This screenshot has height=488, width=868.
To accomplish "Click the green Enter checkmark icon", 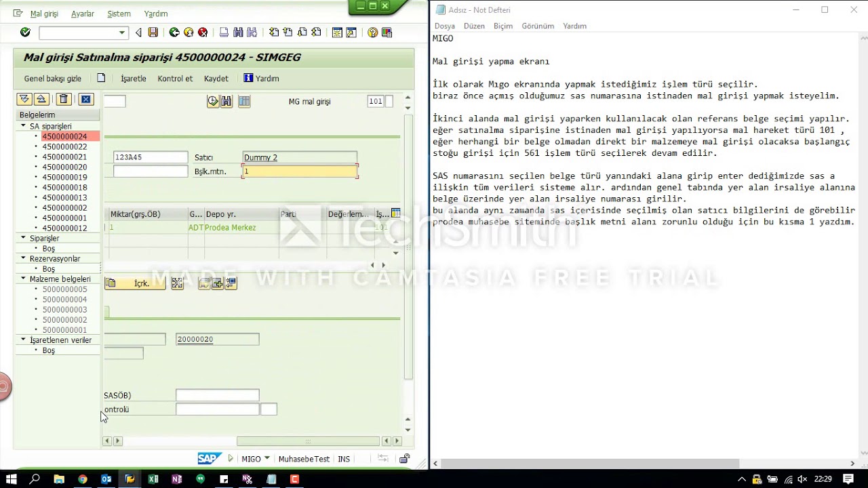I will coord(25,33).
